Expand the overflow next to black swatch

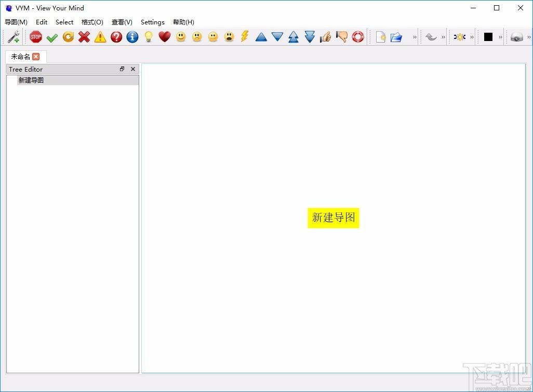click(x=500, y=37)
